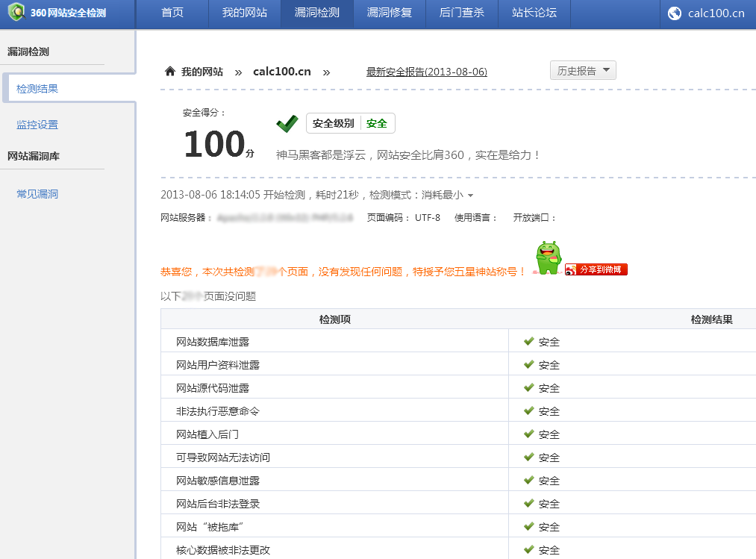Image resolution: width=756 pixels, height=559 pixels.
Task: Open the 我的网站 navigation tab
Action: (x=245, y=13)
